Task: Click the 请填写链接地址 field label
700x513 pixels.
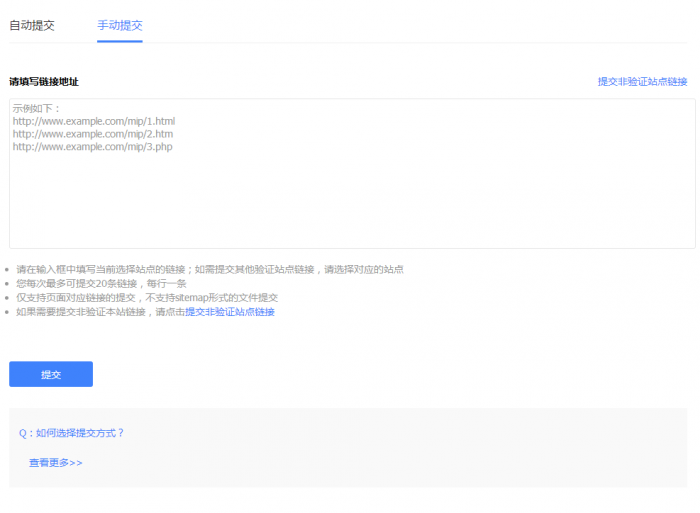Action: (x=44, y=81)
